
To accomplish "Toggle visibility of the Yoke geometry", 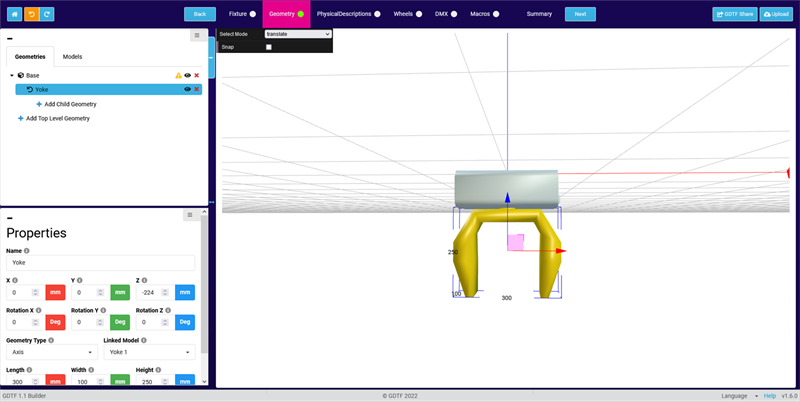I will tap(186, 89).
